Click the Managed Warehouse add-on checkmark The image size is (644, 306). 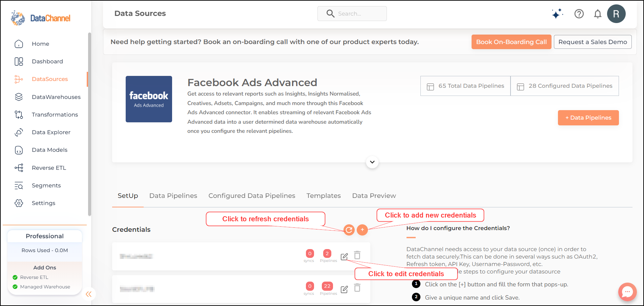pyautogui.click(x=15, y=287)
